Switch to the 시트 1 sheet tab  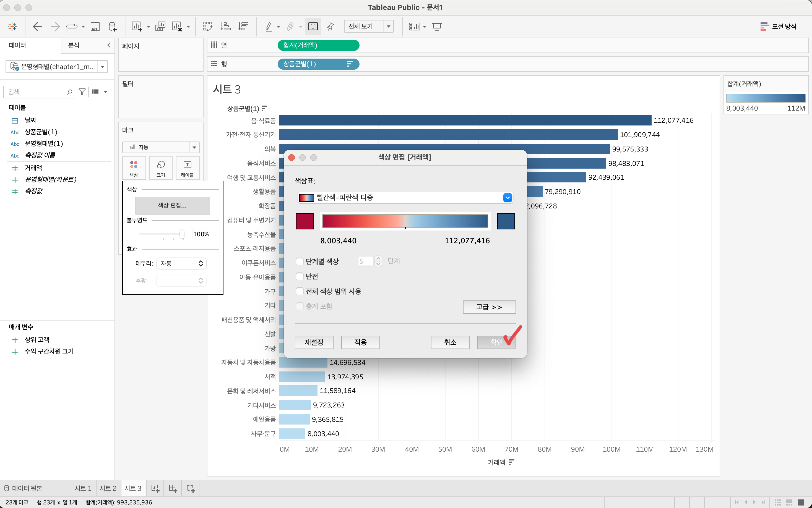point(83,488)
